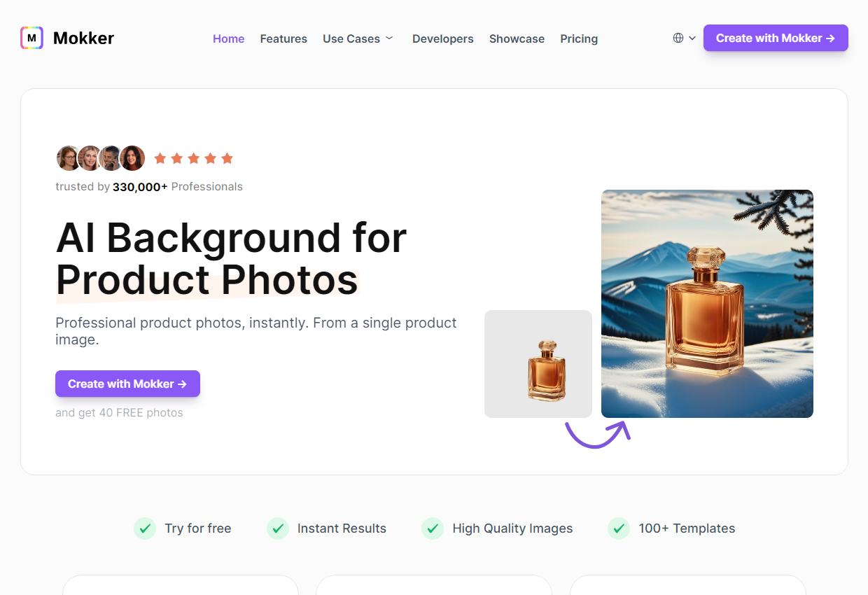
Task: Click the green checkmark beside Try for free
Action: 145,528
